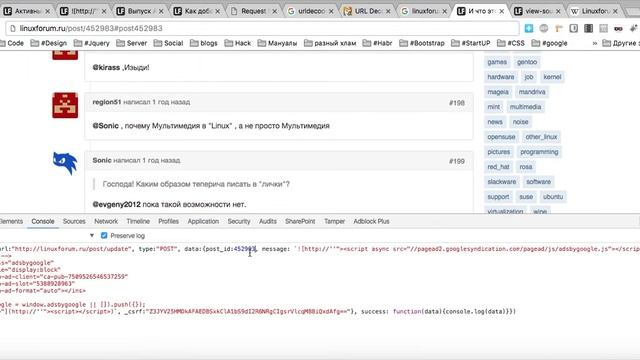Viewport: 640px width, 360px height.
Task: Click the dark film-strip extension icon
Action: pyautogui.click(x=589, y=28)
